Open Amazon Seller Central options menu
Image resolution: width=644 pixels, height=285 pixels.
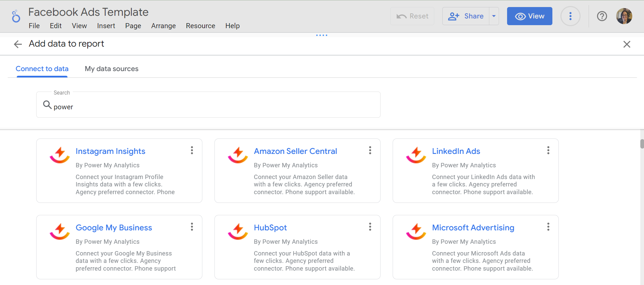coord(370,150)
